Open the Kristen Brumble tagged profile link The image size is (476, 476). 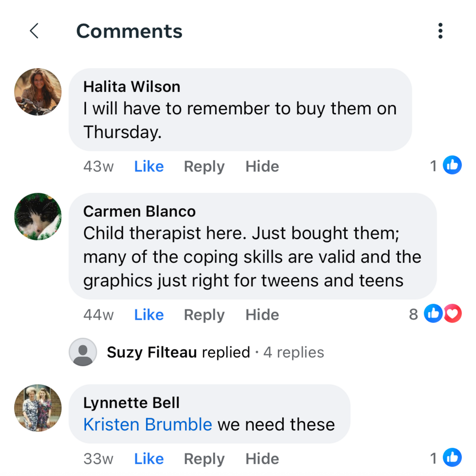pos(148,424)
